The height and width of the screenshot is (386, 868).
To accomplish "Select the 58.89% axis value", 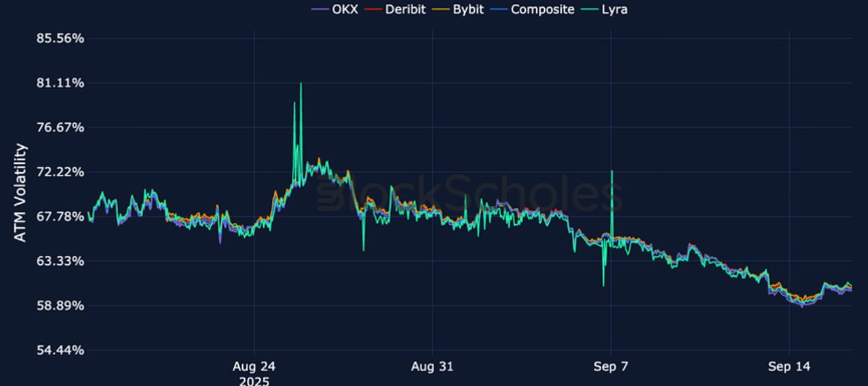I will click(60, 306).
